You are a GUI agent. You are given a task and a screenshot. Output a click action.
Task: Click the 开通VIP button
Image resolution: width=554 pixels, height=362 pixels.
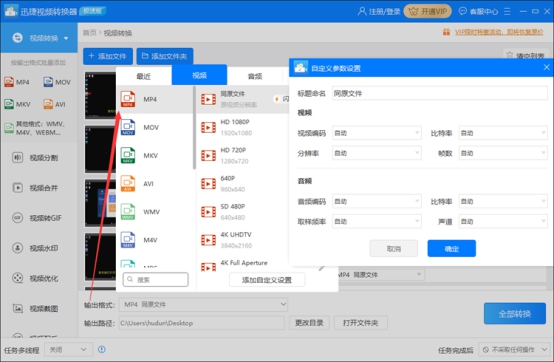pyautogui.click(x=428, y=12)
